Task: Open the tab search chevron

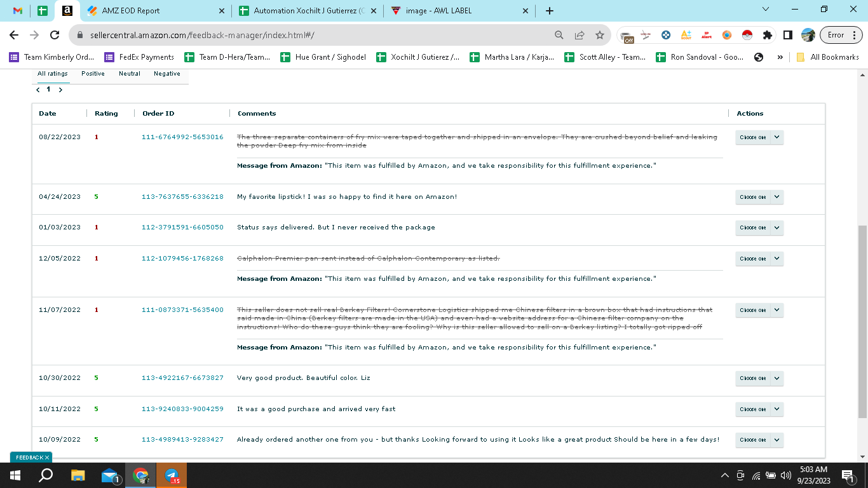Action: pyautogui.click(x=766, y=10)
